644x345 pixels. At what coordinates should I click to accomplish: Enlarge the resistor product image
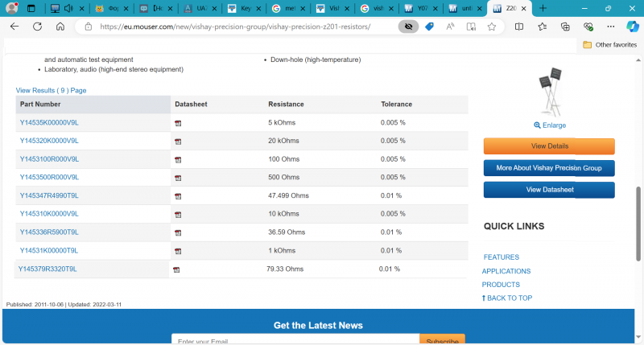(550, 125)
